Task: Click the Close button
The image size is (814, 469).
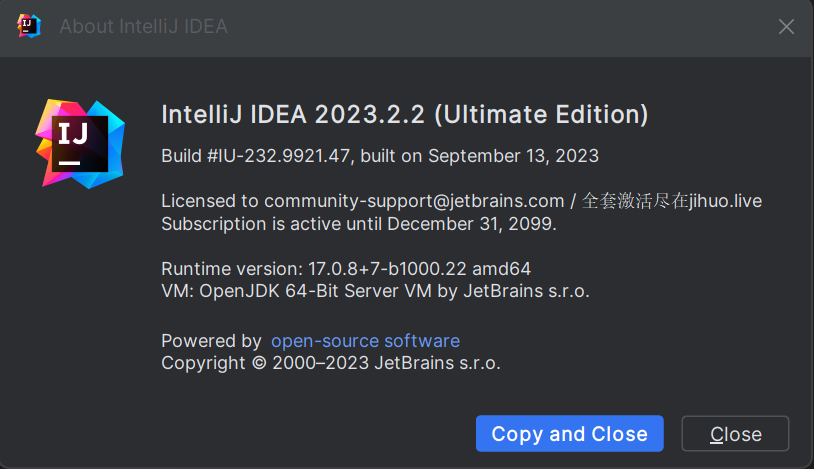Action: (735, 433)
